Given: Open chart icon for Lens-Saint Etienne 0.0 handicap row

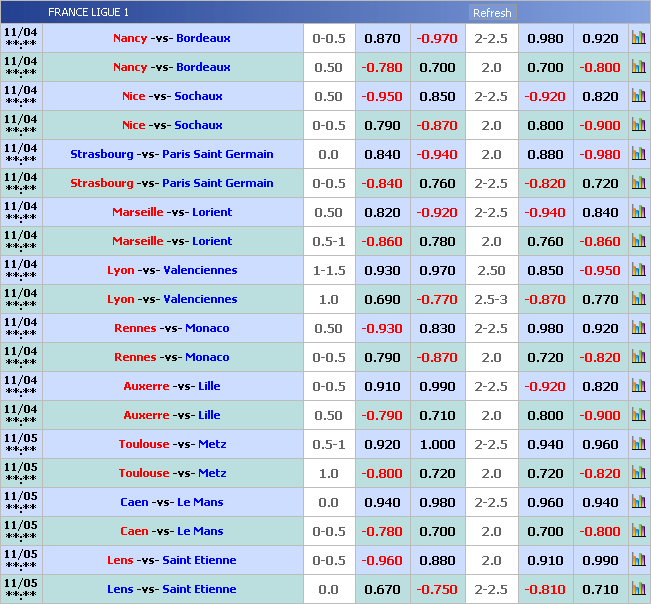Looking at the screenshot, I should (638, 589).
